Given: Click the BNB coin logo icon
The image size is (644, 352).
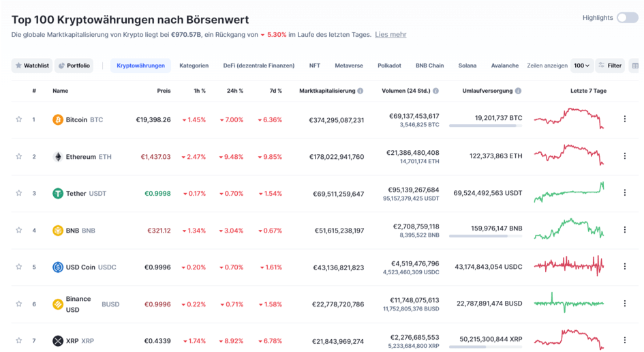Looking at the screenshot, I should point(58,231).
